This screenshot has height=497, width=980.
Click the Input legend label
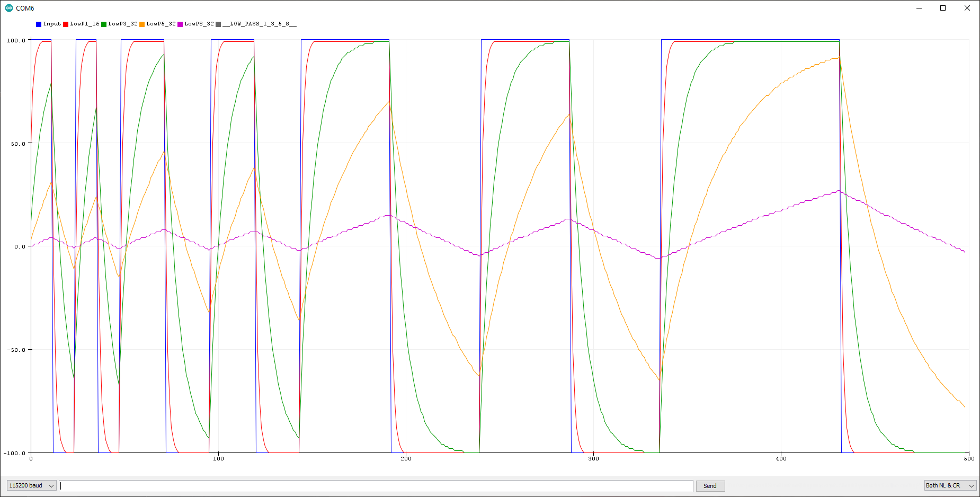tap(52, 24)
